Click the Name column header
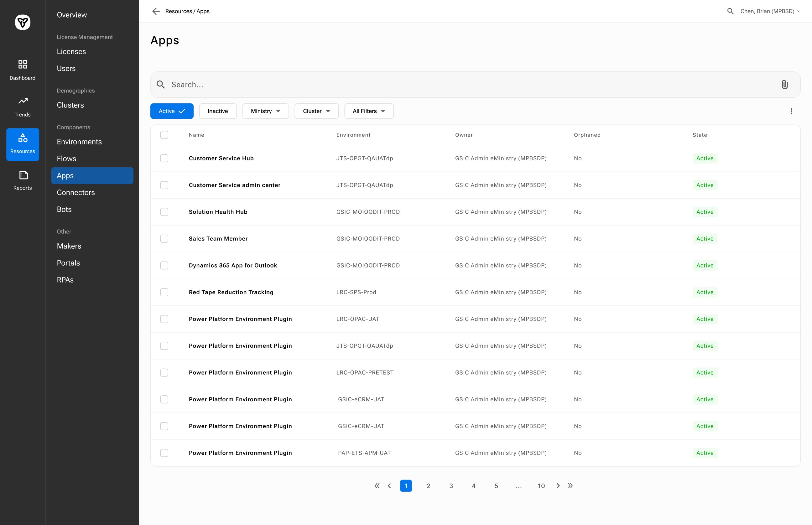Screen dimensions: 812x525 pyautogui.click(x=197, y=135)
